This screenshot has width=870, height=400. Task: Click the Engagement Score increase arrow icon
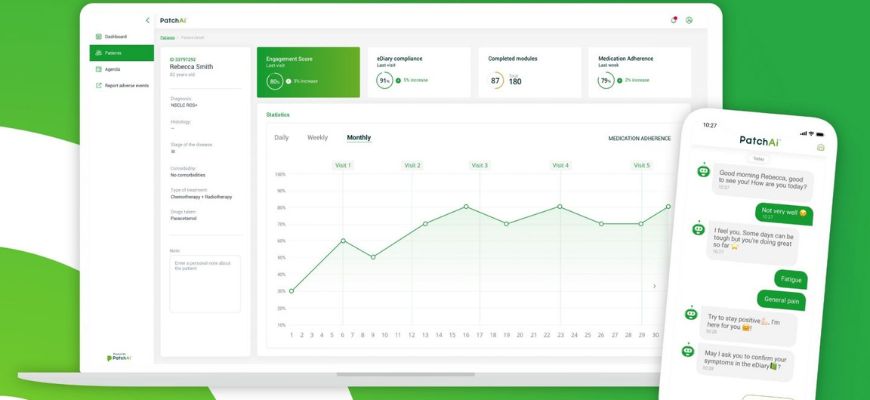(289, 81)
